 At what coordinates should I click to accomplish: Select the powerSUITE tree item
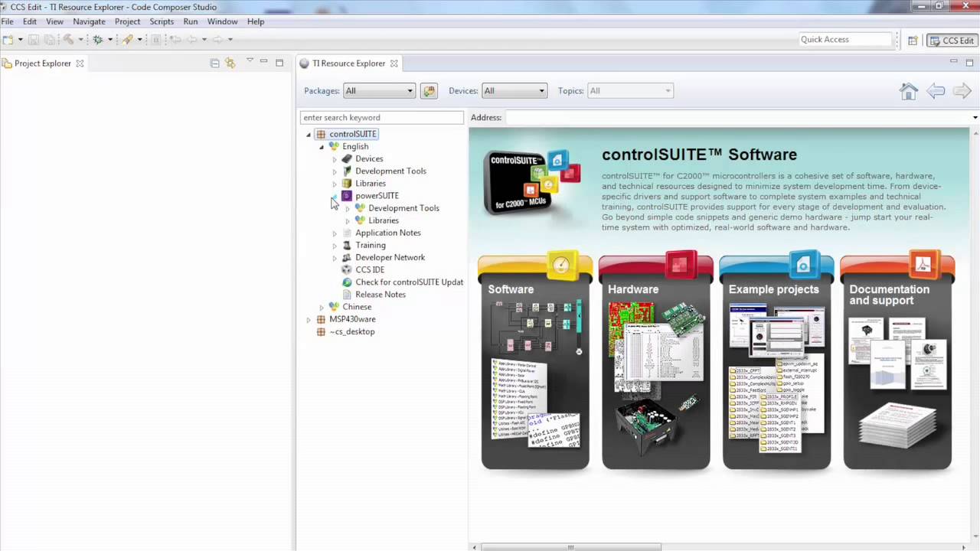tap(377, 196)
